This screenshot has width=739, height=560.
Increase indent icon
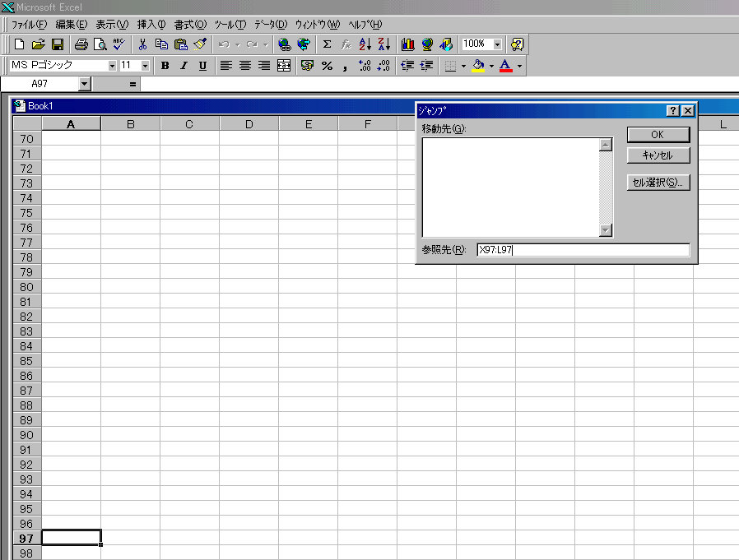pyautogui.click(x=426, y=66)
